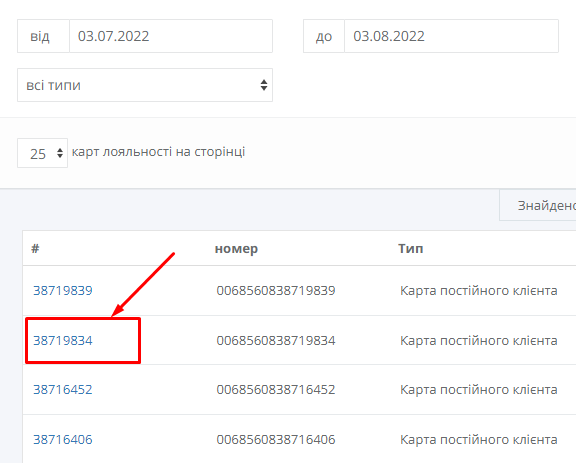The image size is (576, 463).
Task: Click the '#' column header
Action: [35, 248]
